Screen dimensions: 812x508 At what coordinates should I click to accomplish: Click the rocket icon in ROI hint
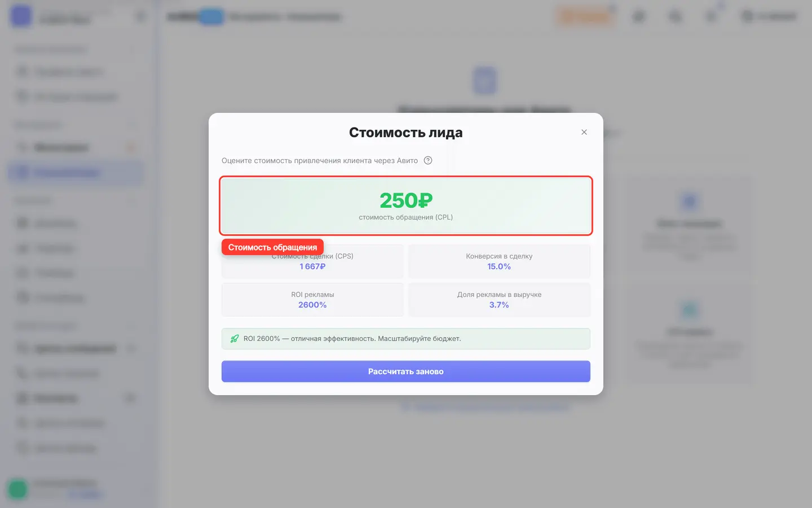235,339
